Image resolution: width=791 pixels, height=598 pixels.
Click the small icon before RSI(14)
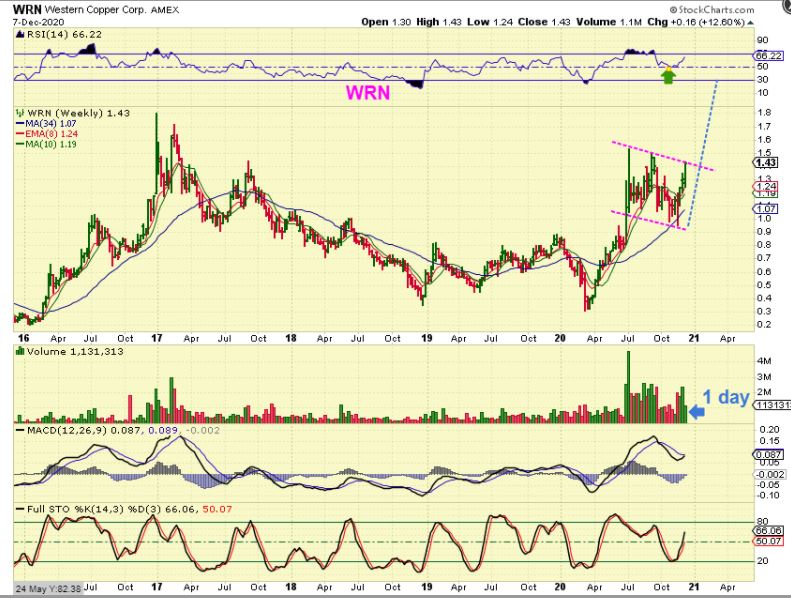pyautogui.click(x=20, y=34)
